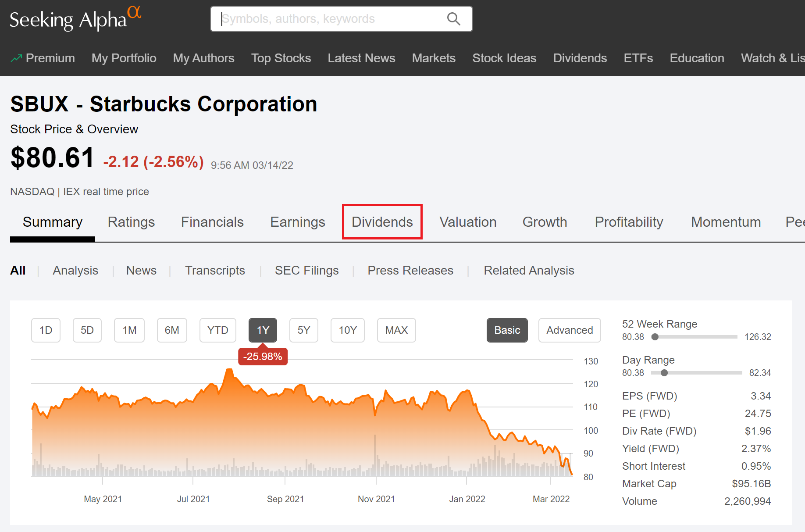Click the PE (FWD) value 24.75
This screenshot has width=805, height=532.
758,414
